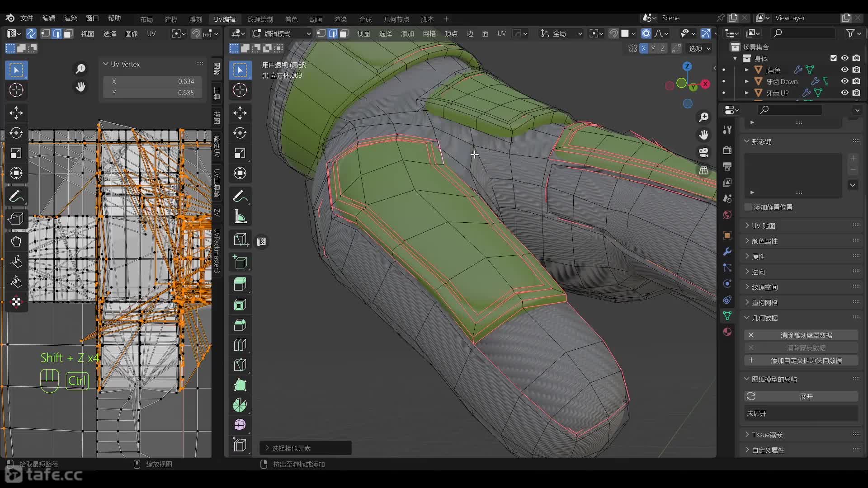868x488 pixels.
Task: Toggle visibility of 牙齿.Down object
Action: pyautogui.click(x=844, y=81)
